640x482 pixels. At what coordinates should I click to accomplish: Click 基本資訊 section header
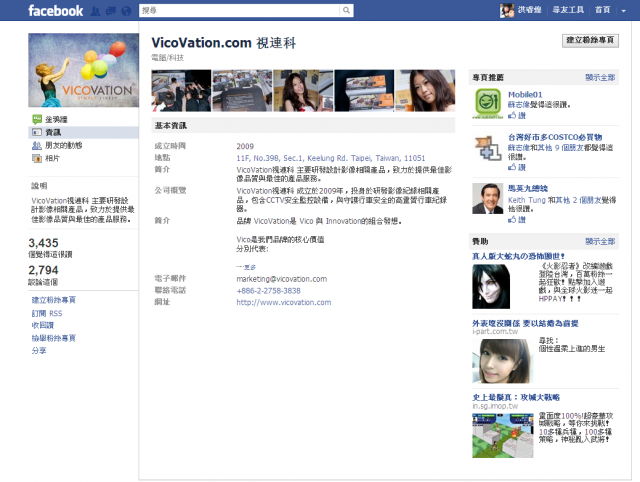[171, 126]
